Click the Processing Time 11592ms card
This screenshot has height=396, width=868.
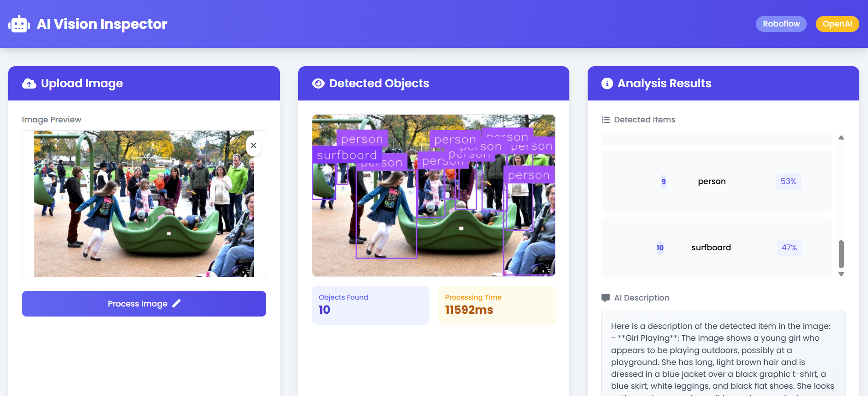click(x=497, y=305)
